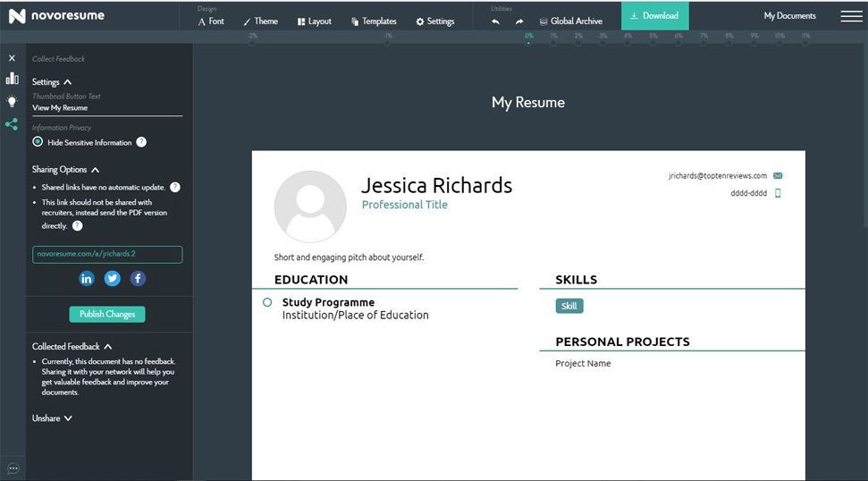Click the PERSONAL PROJECTS heading

pyautogui.click(x=623, y=342)
